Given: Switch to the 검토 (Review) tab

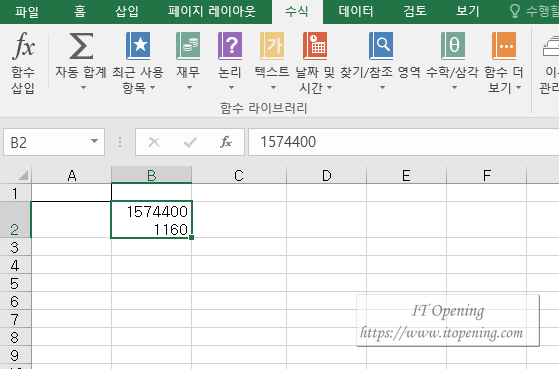Looking at the screenshot, I should tap(415, 12).
